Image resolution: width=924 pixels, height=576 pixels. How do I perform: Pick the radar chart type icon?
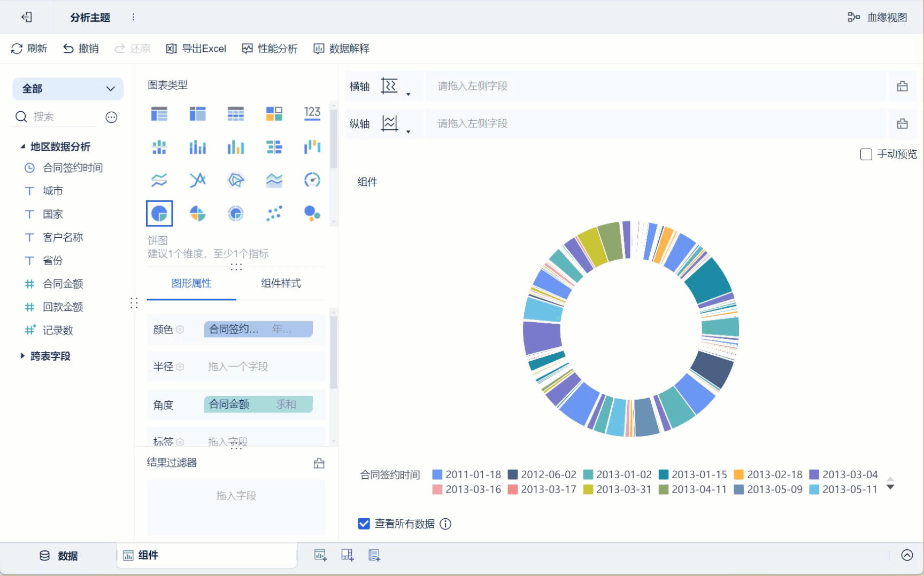pos(236,180)
